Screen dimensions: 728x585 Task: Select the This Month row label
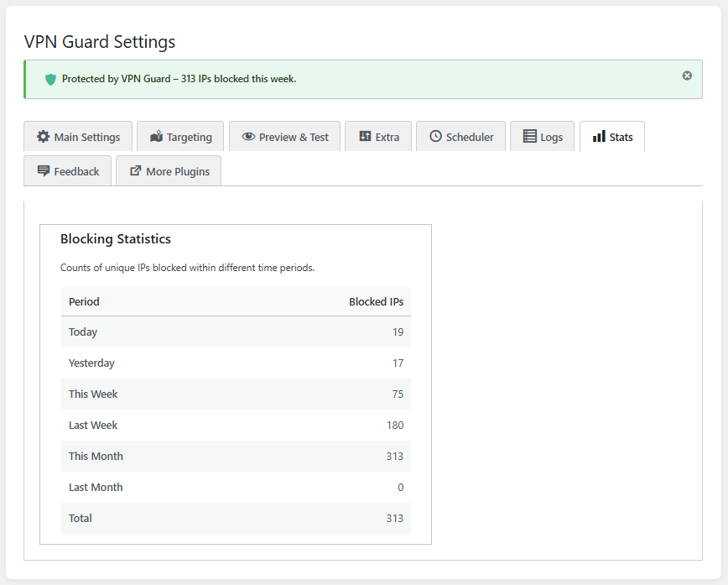coord(96,457)
